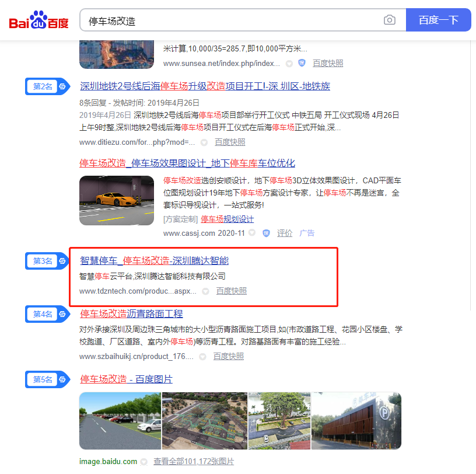The height and width of the screenshot is (474, 476).
Task: Expand dropdown arrow after sunsea.net URL
Action: [289, 64]
